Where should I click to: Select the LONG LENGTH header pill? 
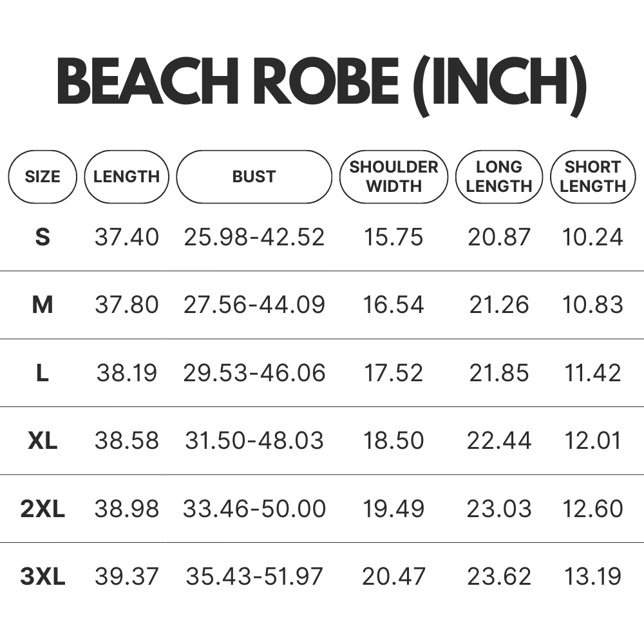[499, 176]
